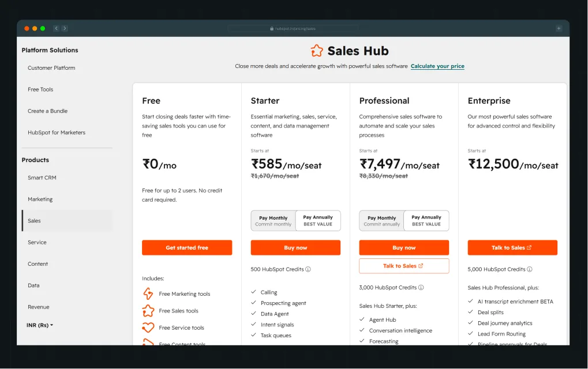Select Pay Monthly for Professional plan

click(382, 221)
